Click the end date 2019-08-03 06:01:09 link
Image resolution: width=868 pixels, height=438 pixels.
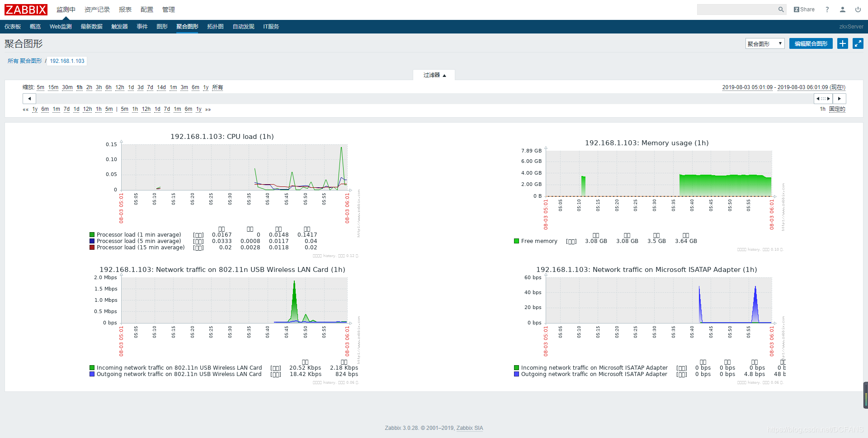[803, 87]
